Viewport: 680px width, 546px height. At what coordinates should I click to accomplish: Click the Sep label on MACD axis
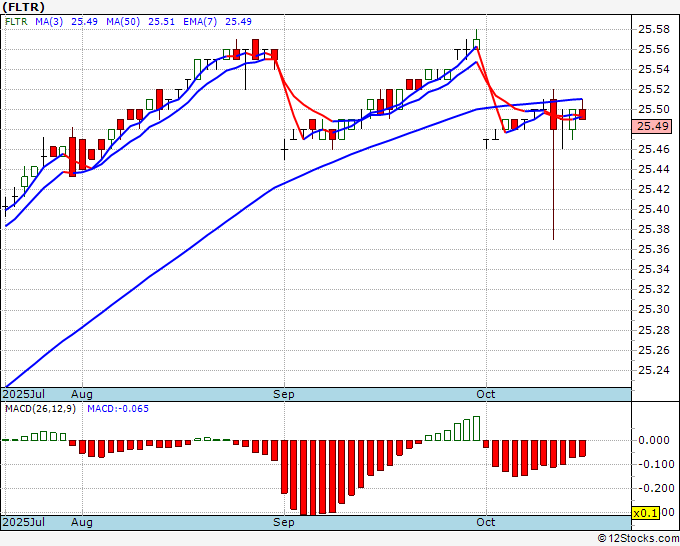pos(284,522)
